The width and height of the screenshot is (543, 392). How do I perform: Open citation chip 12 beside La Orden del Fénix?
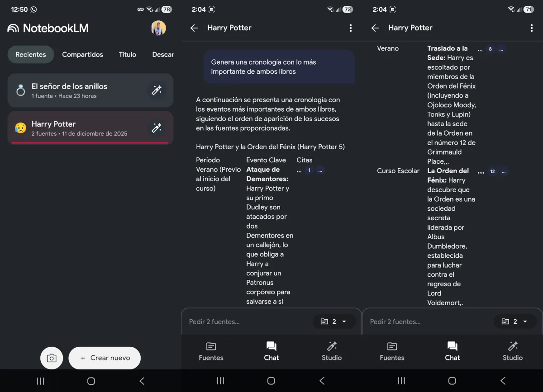[x=492, y=171]
